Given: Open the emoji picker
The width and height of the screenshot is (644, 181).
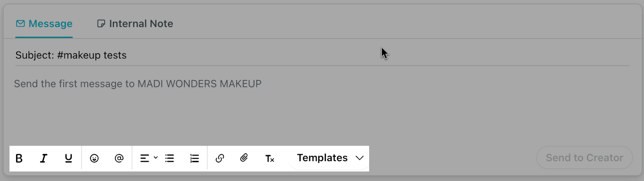Looking at the screenshot, I should tap(94, 158).
